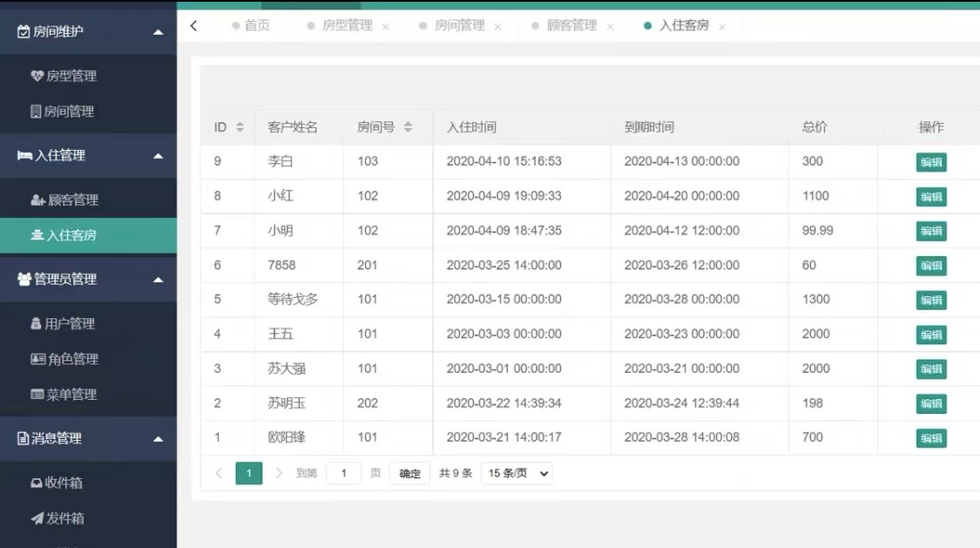Sort table by ID column arrows
The height and width of the screenshot is (548, 980).
pyautogui.click(x=240, y=127)
